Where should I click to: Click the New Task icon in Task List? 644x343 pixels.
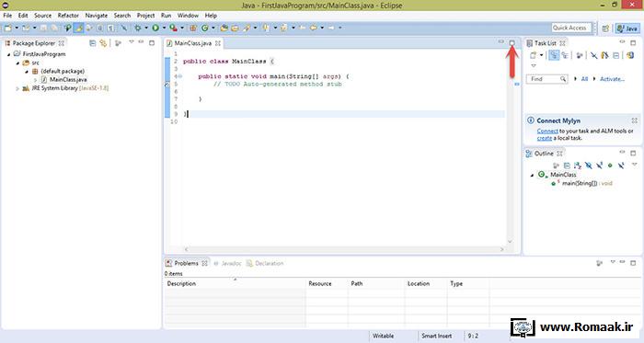click(x=533, y=55)
